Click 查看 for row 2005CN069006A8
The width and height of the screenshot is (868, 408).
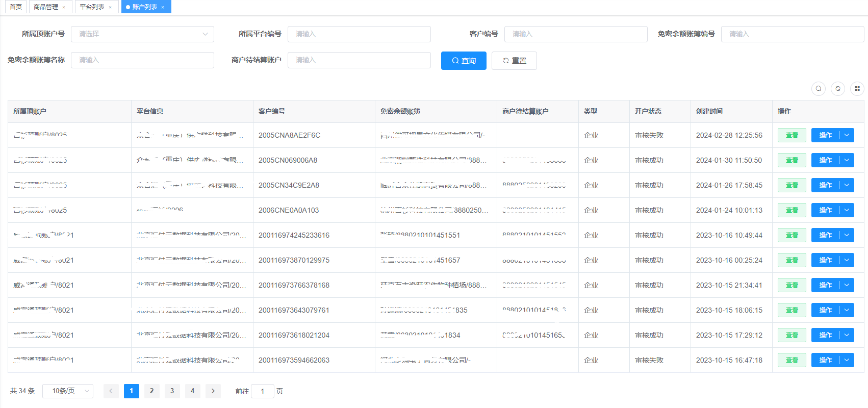click(x=792, y=160)
